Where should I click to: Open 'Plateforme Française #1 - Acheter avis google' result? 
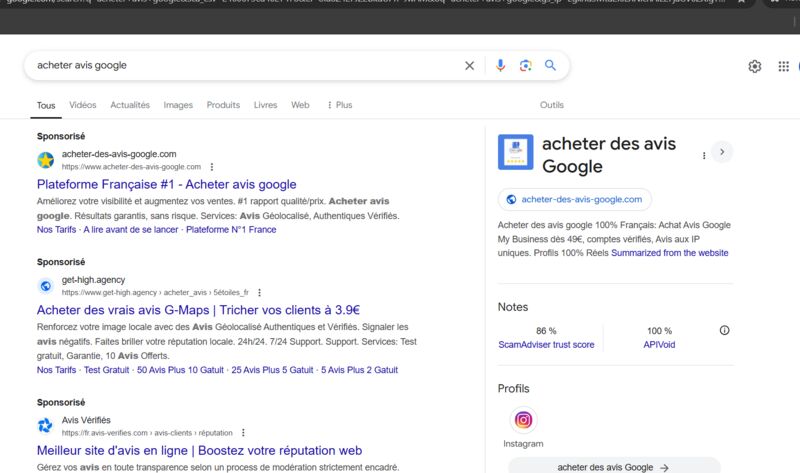tap(166, 184)
